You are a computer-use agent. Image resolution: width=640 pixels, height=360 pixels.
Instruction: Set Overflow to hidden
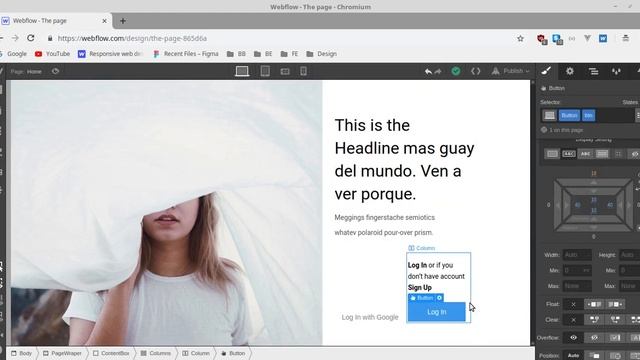tap(594, 338)
